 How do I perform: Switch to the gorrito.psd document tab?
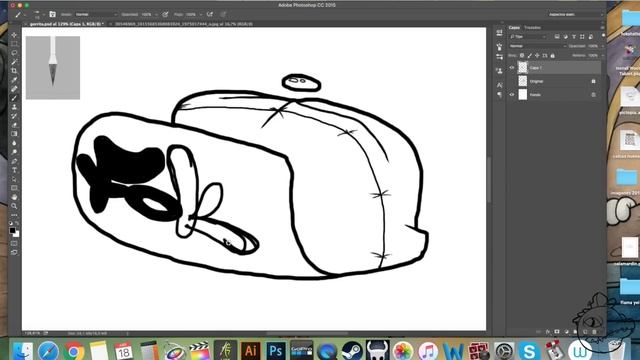[x=66, y=24]
